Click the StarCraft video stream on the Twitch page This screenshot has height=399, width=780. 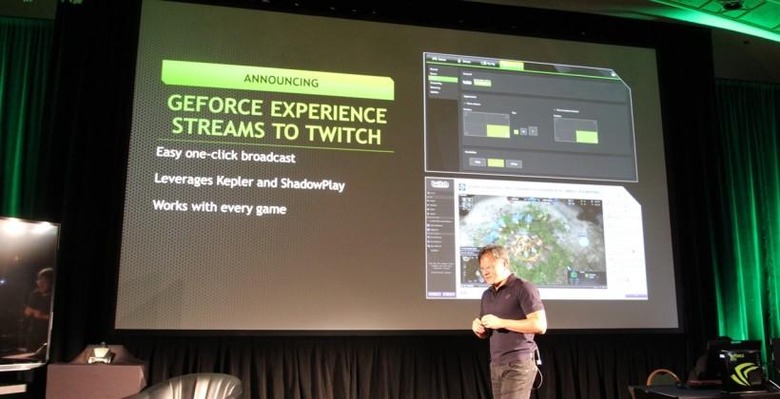click(x=532, y=241)
